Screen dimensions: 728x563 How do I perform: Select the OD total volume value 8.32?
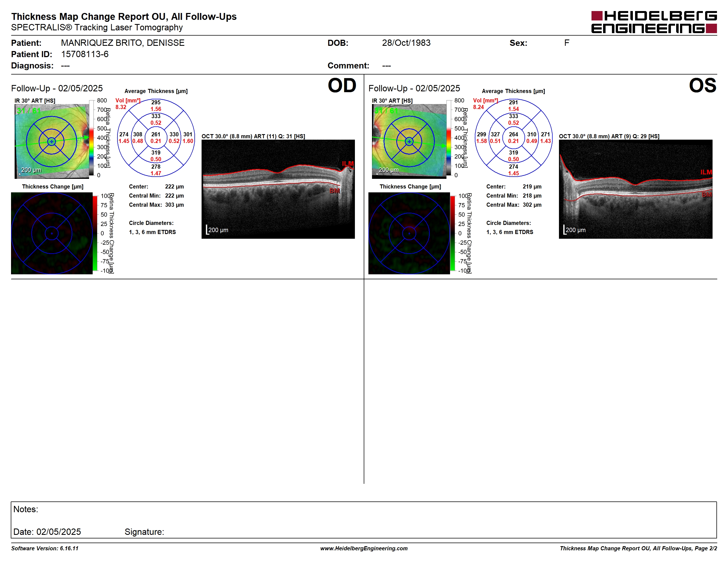tap(121, 107)
